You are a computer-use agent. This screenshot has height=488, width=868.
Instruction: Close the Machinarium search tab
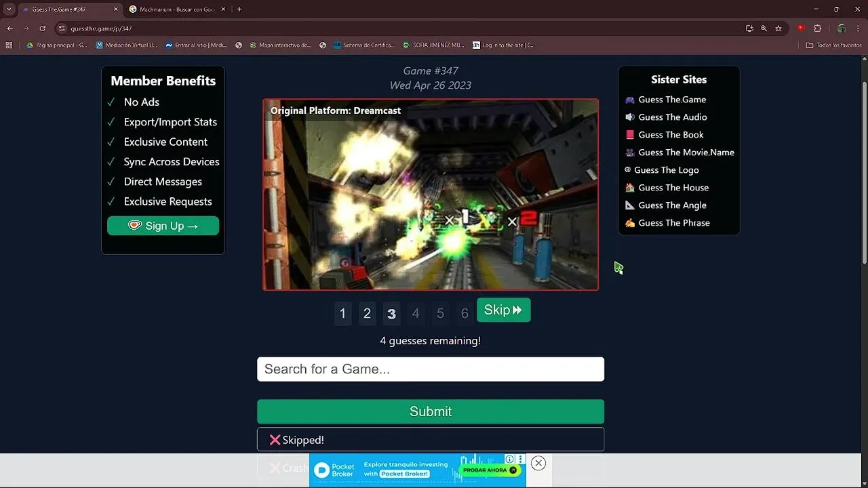(x=223, y=9)
